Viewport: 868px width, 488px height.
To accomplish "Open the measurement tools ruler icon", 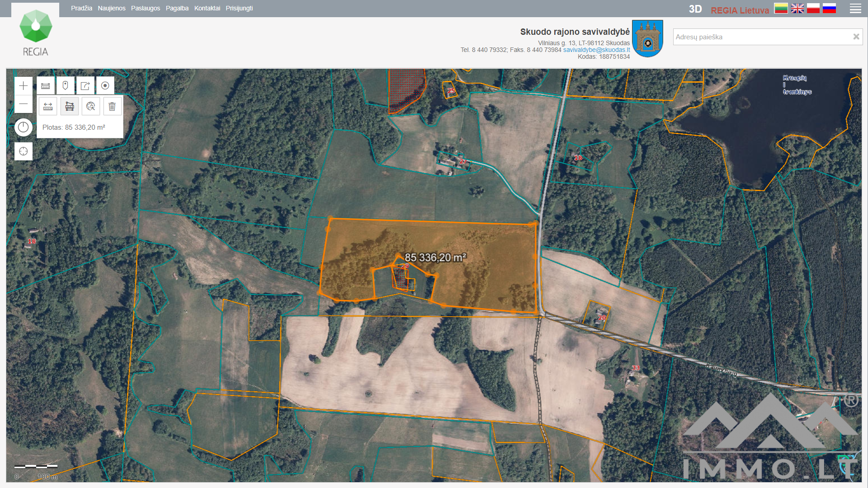I will (46, 85).
